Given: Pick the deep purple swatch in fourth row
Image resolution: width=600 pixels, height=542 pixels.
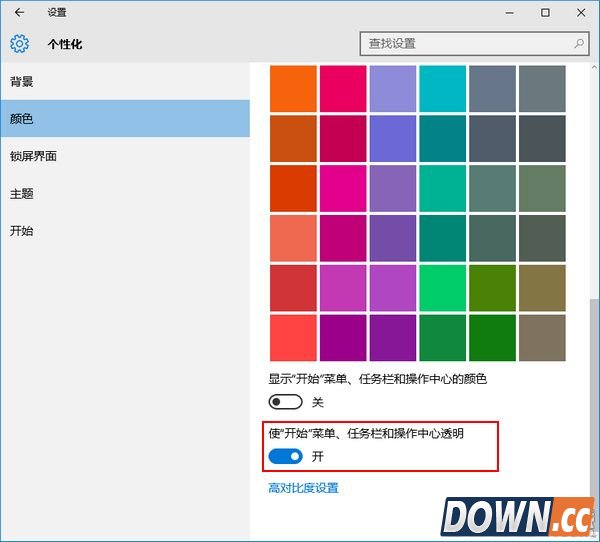Looking at the screenshot, I should [393, 238].
